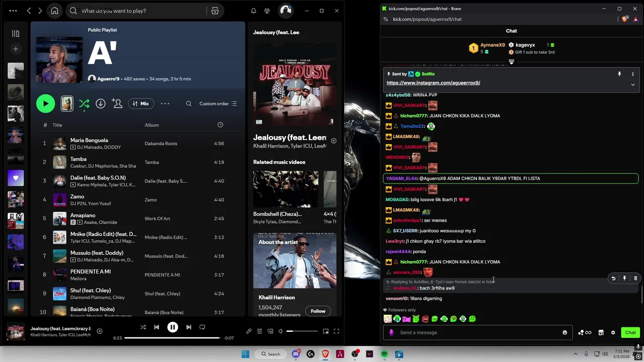644x362 pixels.
Task: Expand the pinned BotRix message chevron
Action: point(633,84)
